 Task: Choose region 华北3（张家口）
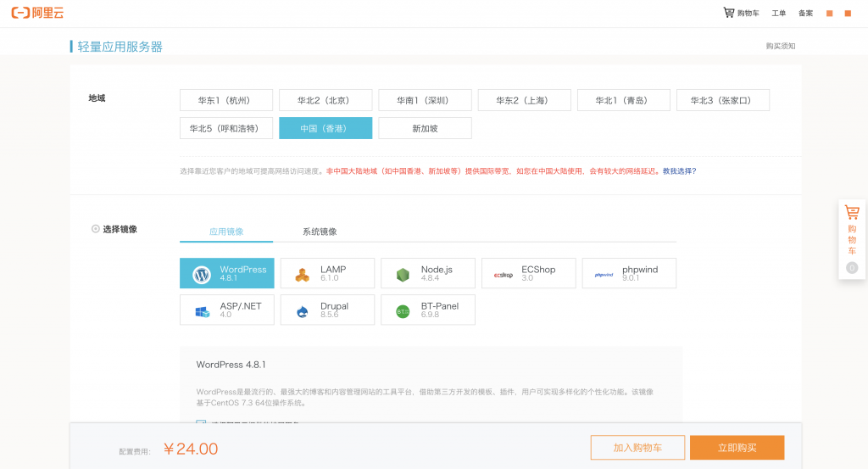(723, 100)
